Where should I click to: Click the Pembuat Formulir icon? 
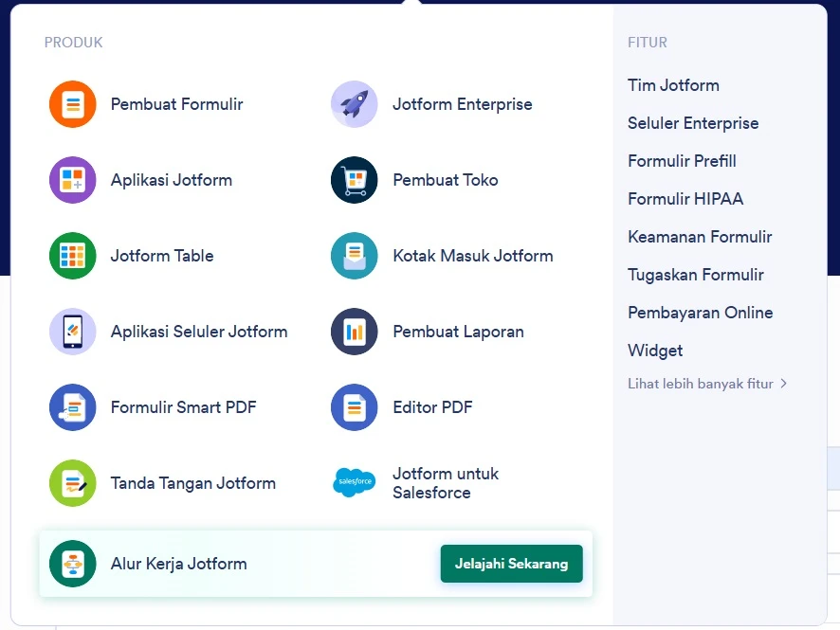point(72,104)
